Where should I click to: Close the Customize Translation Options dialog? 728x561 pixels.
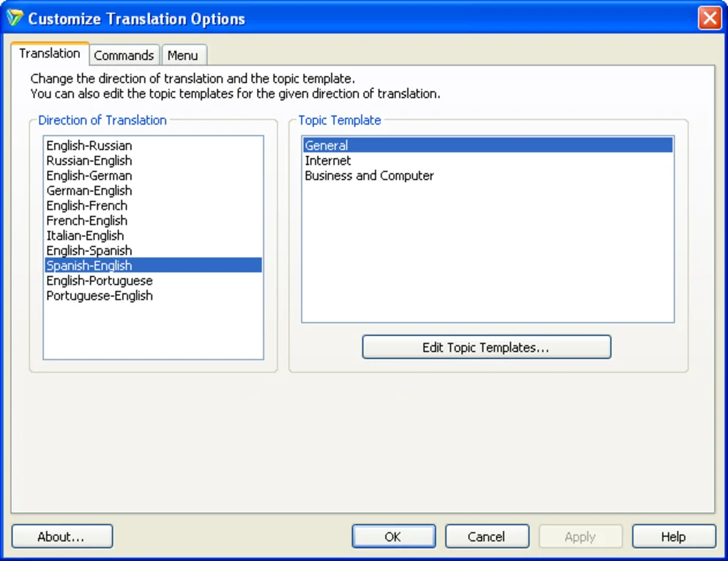coord(709,18)
